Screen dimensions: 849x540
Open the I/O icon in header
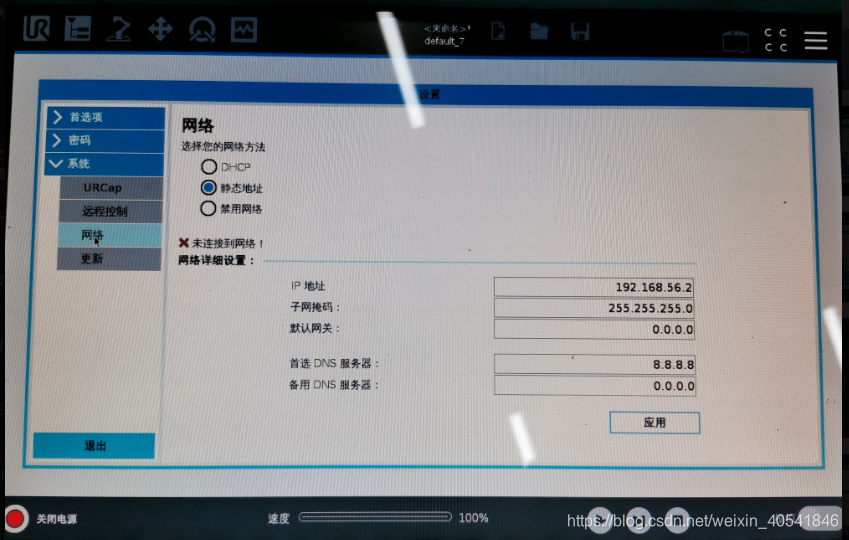click(x=202, y=30)
